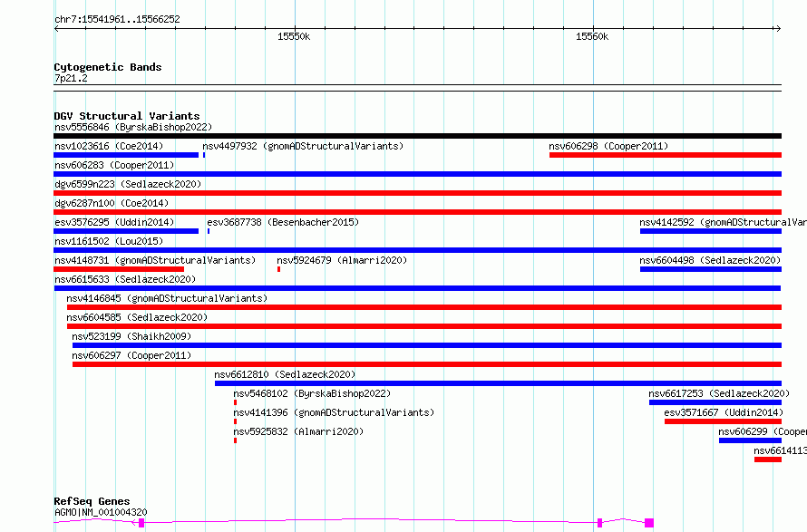Click the nsv4146845 gnomAD variant label
This screenshot has height=532, width=807.
click(167, 298)
